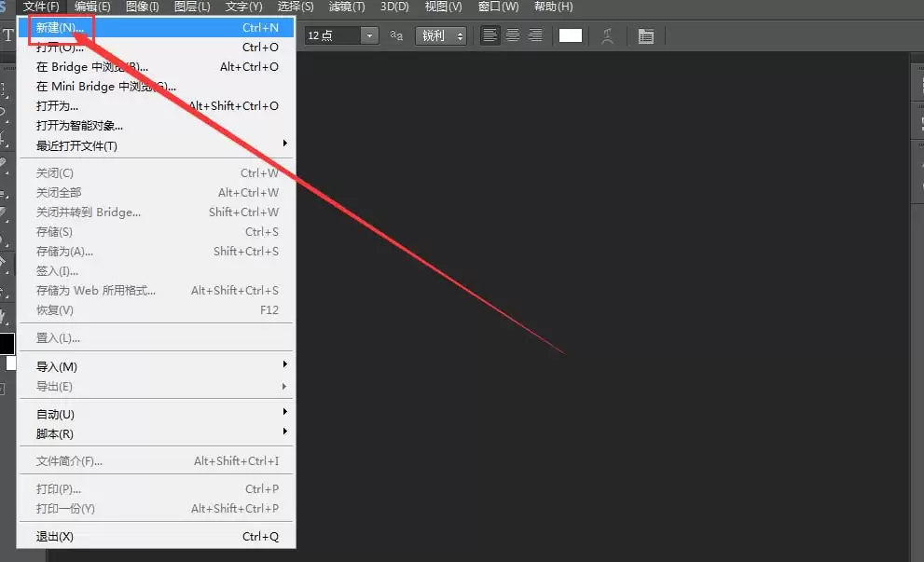The height and width of the screenshot is (562, 924).
Task: Click the black foreground color square
Action: 7,343
